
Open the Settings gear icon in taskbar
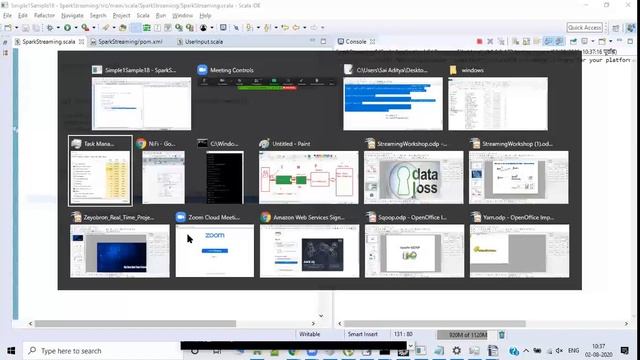click(456, 351)
